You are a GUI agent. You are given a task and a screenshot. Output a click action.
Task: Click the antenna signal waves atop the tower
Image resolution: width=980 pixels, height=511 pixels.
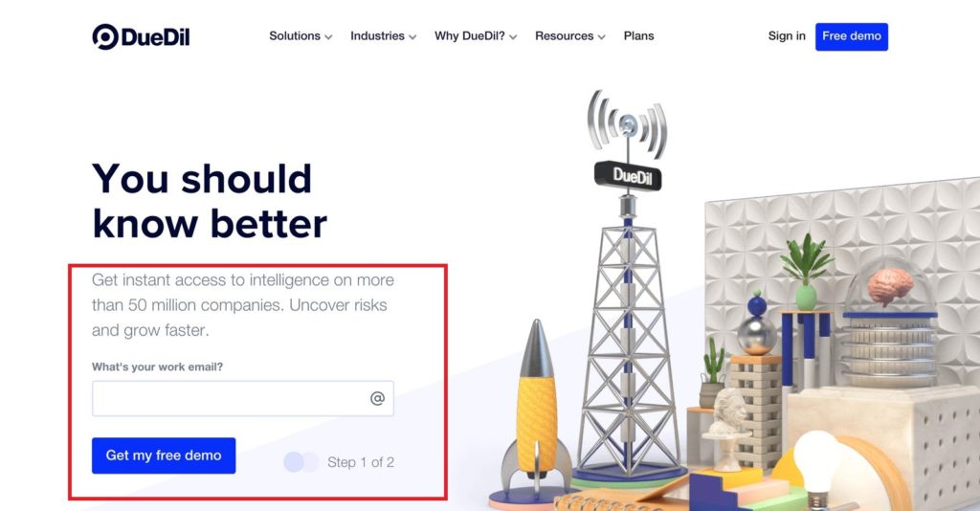(627, 121)
